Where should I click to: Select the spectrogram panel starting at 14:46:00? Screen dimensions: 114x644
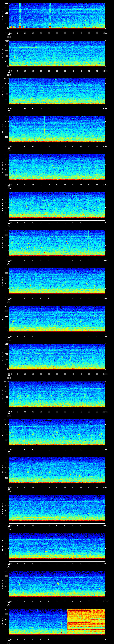(x=57, y=91)
